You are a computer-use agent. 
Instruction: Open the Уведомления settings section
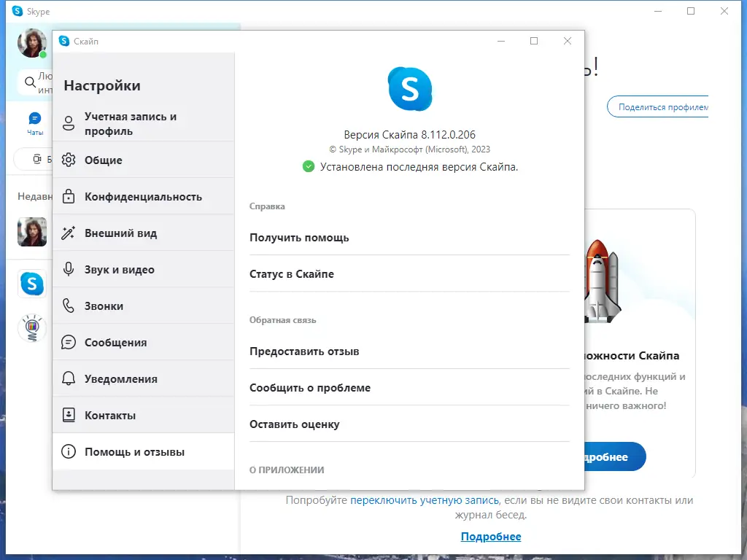[144, 378]
